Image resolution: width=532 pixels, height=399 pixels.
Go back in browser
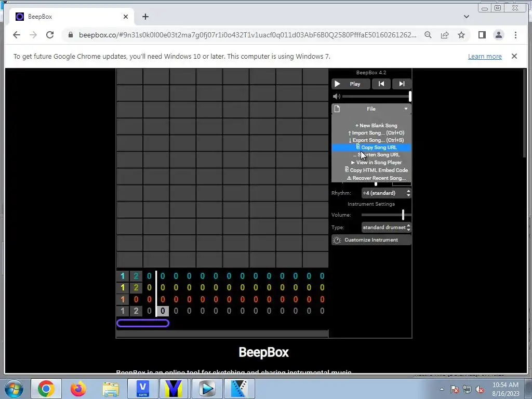pyautogui.click(x=17, y=35)
